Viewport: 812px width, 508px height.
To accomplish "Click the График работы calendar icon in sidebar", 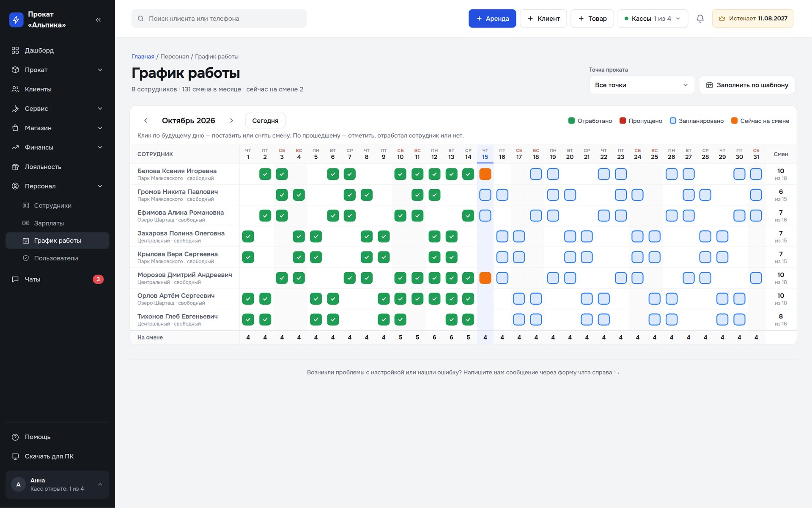I will [26, 241].
